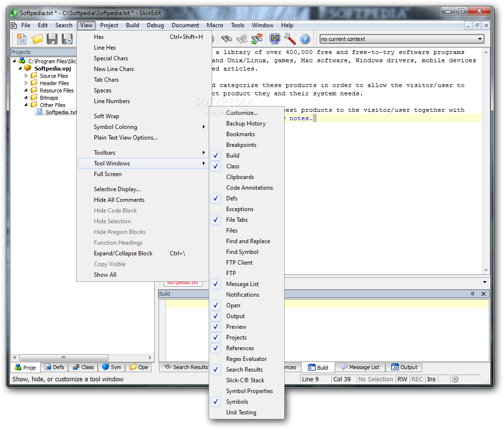Collapse the Softpedia.vpj project node
The width and height of the screenshot is (504, 429).
(x=20, y=68)
